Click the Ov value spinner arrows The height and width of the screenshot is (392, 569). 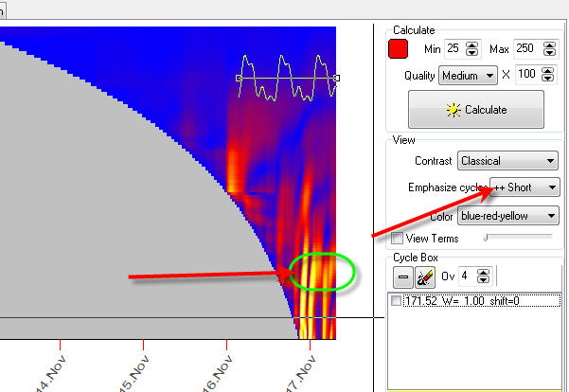click(483, 276)
